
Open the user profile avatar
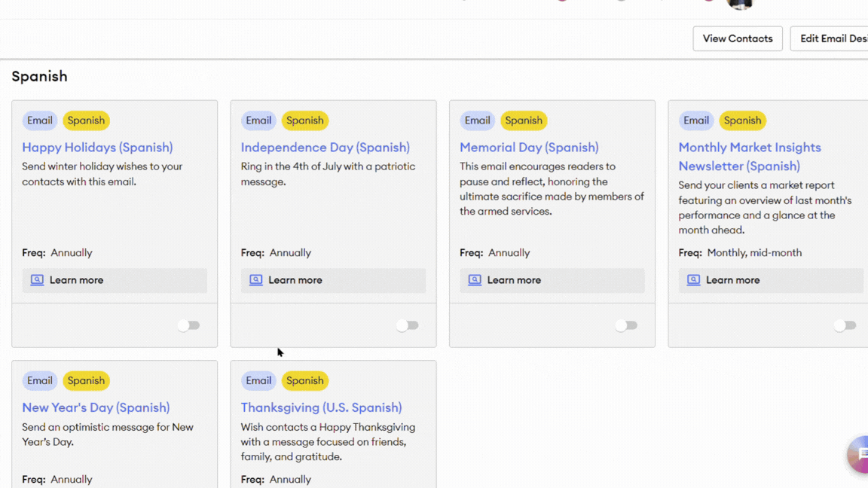click(739, 5)
